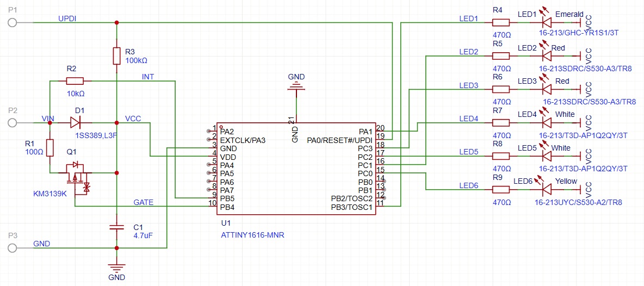
Task: Click the INT net label
Action: pyautogui.click(x=148, y=77)
